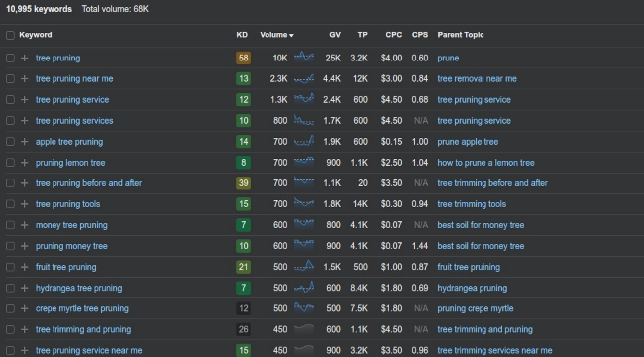Open the 'tree pruning' keyword link
The width and height of the screenshot is (644, 357).
tap(57, 58)
